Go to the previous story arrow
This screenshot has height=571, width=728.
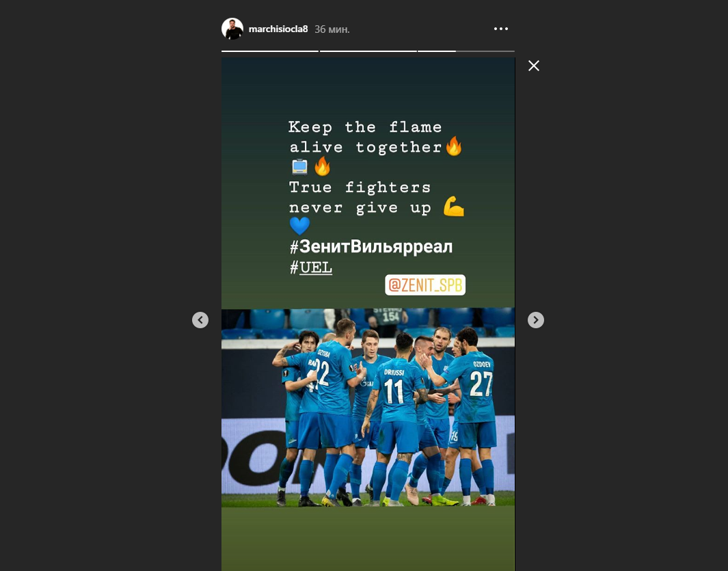pos(200,320)
